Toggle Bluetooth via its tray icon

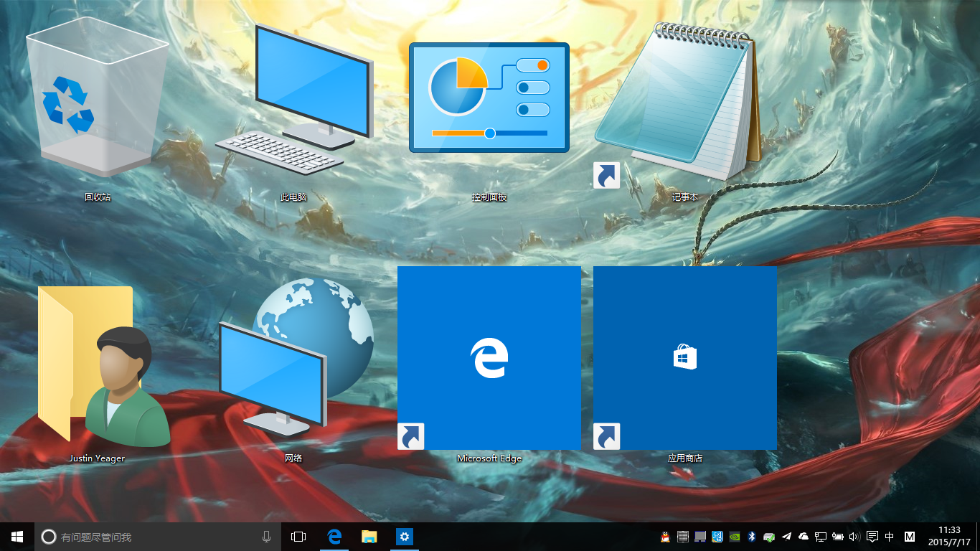click(x=751, y=536)
